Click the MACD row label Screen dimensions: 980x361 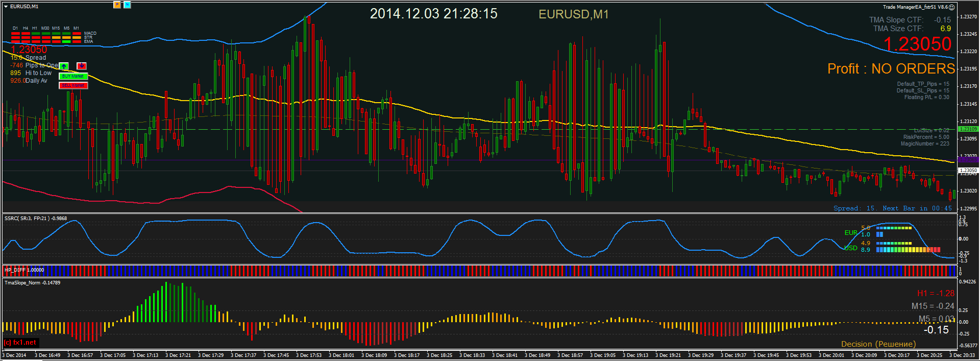click(x=90, y=33)
